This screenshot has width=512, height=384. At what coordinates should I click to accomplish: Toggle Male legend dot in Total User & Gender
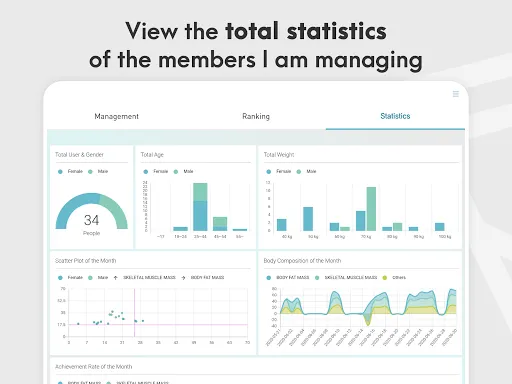tap(90, 172)
